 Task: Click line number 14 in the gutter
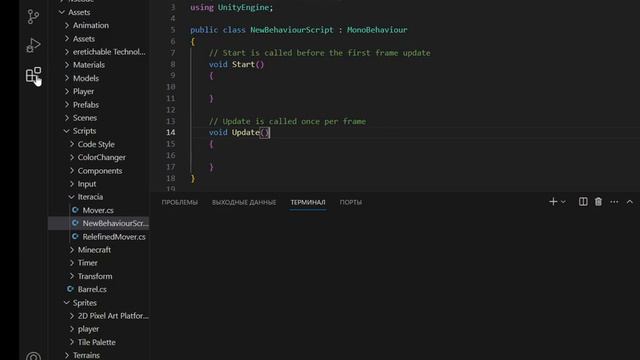click(x=171, y=132)
